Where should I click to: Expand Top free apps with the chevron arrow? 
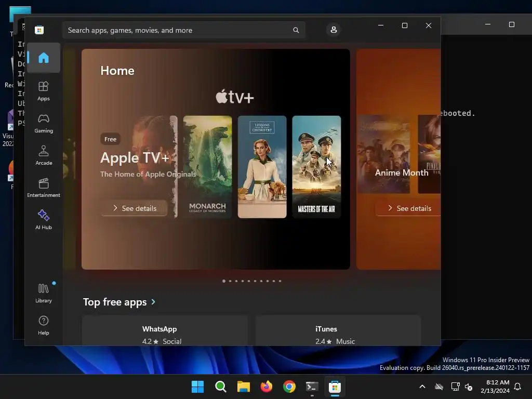tap(153, 302)
